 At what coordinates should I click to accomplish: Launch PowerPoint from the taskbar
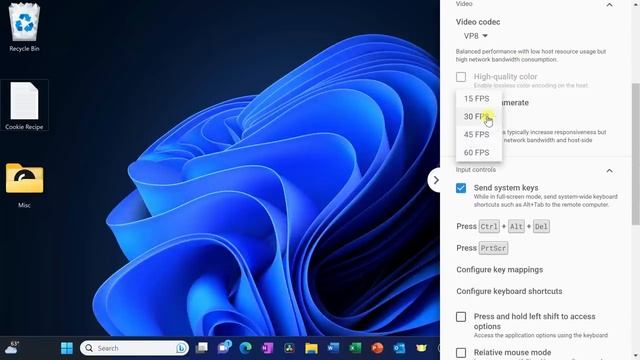pos(378,348)
